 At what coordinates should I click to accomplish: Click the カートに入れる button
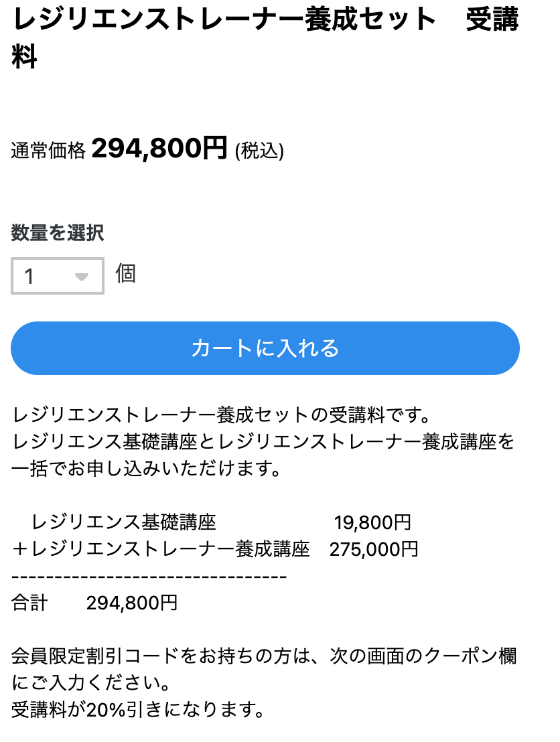pos(265,348)
